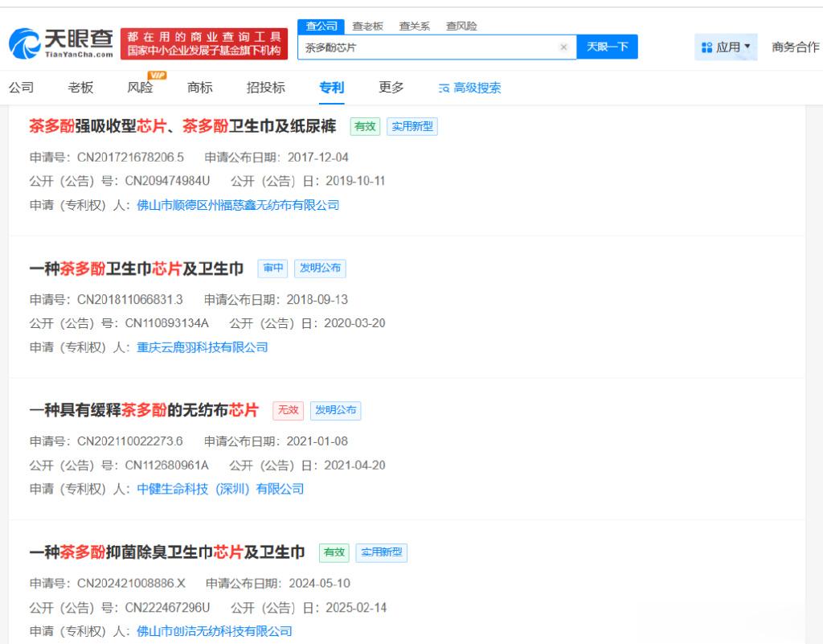Switch to the 风险 category tab

tap(140, 87)
